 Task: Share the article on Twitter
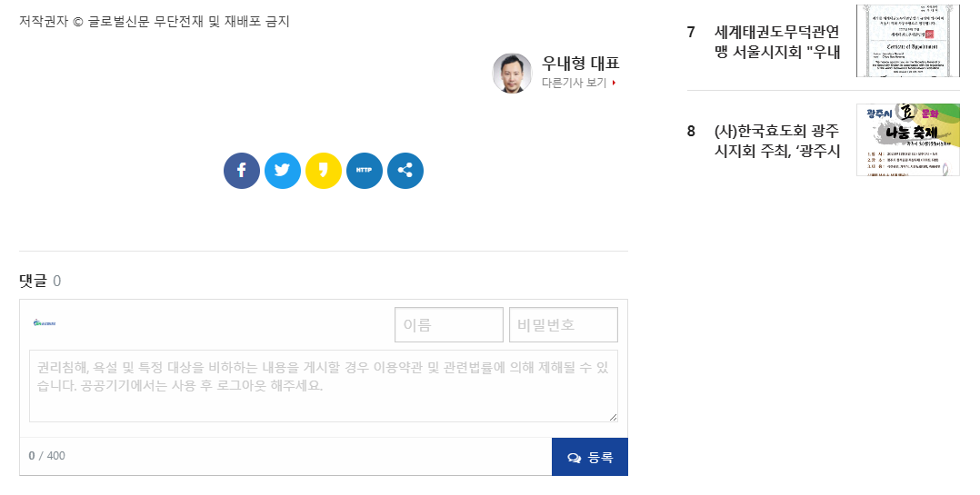(x=283, y=171)
